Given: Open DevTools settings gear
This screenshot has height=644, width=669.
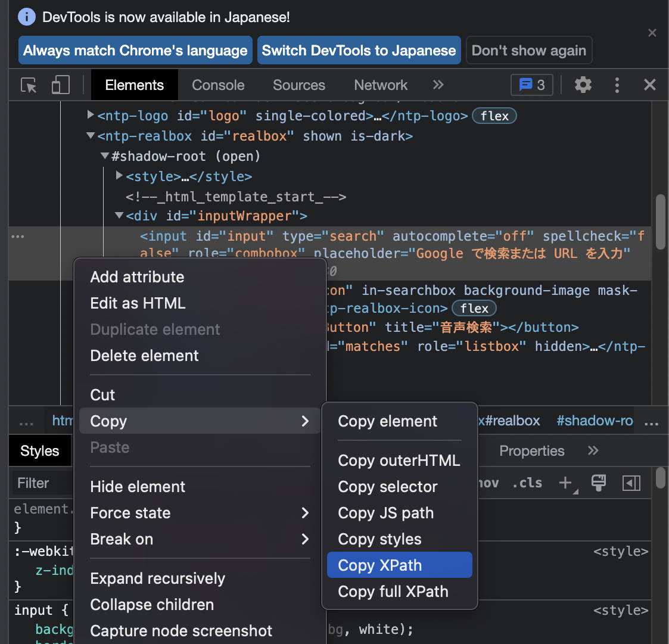Looking at the screenshot, I should [583, 85].
